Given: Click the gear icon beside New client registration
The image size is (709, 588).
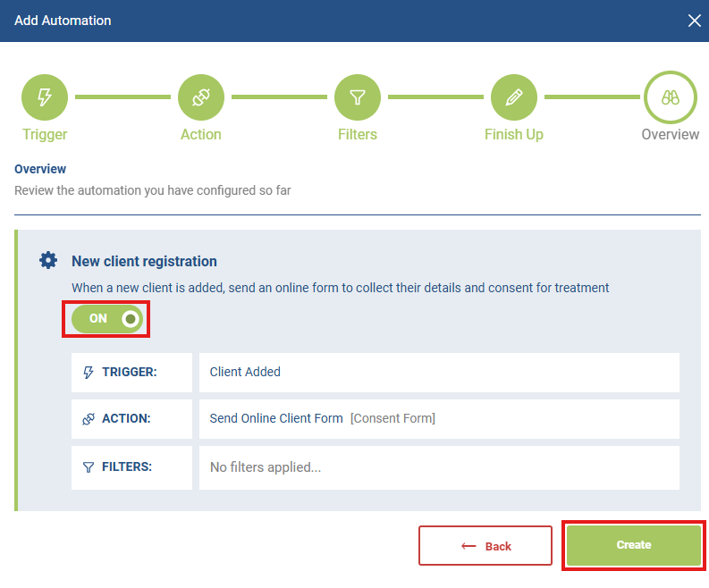Looking at the screenshot, I should [x=48, y=260].
